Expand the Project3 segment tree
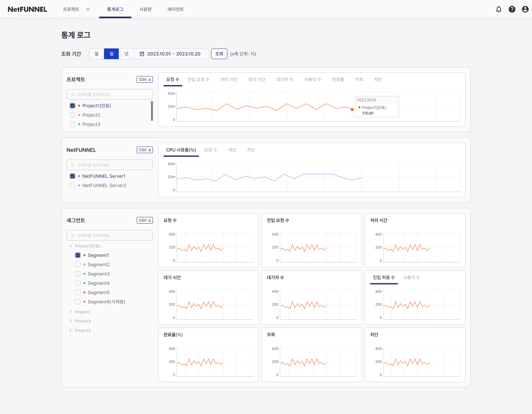Viewport: 532px width, 414px height. pos(70,321)
